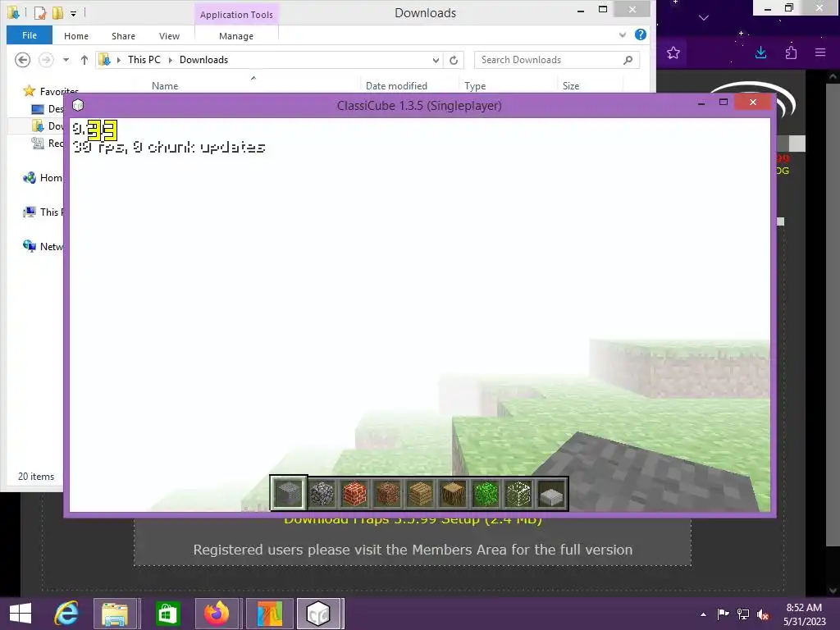Viewport: 840px width, 630px height.
Task: Go back in Explorer navigation
Action: (x=22, y=59)
